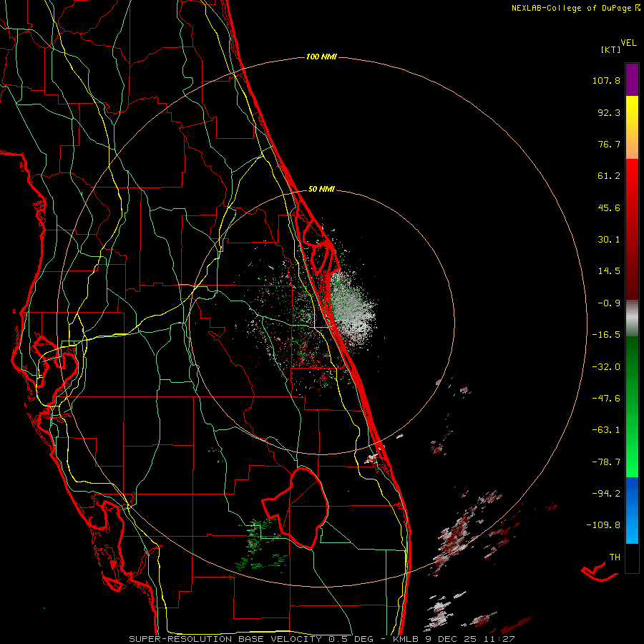Click the 14.5 velocity scale value
Screen dimensions: 644x644
point(609,271)
